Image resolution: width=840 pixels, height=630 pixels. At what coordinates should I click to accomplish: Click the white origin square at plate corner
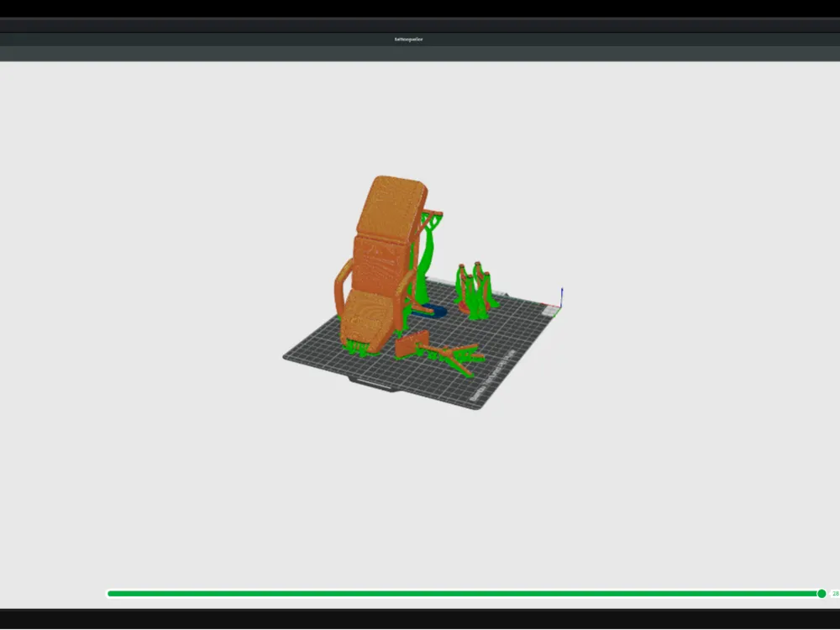point(549,309)
